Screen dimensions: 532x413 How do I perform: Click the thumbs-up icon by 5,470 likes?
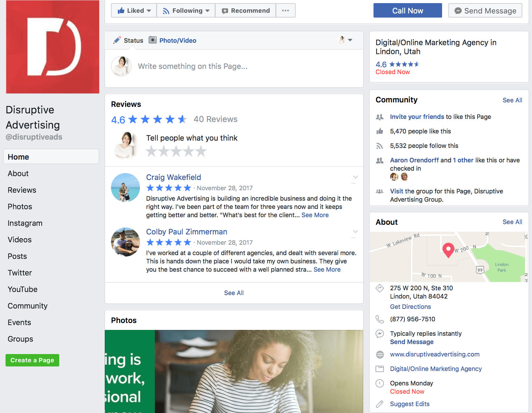pyautogui.click(x=380, y=131)
